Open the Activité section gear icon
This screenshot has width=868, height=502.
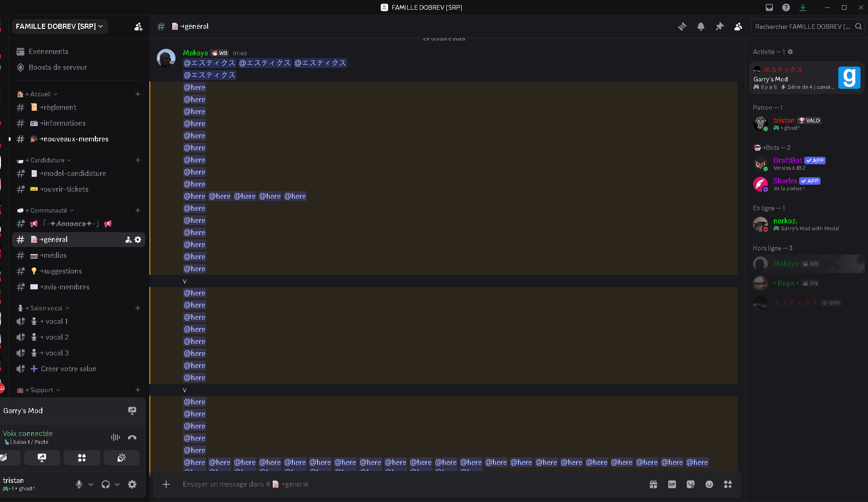click(x=790, y=52)
